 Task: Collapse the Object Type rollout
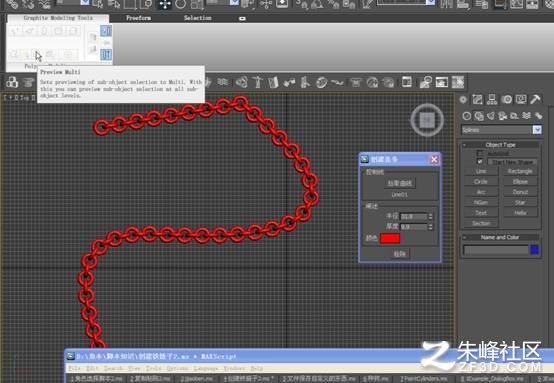point(500,145)
